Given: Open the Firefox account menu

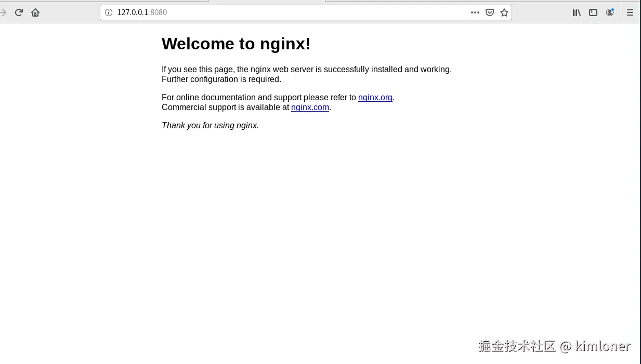Looking at the screenshot, I should 610,12.
